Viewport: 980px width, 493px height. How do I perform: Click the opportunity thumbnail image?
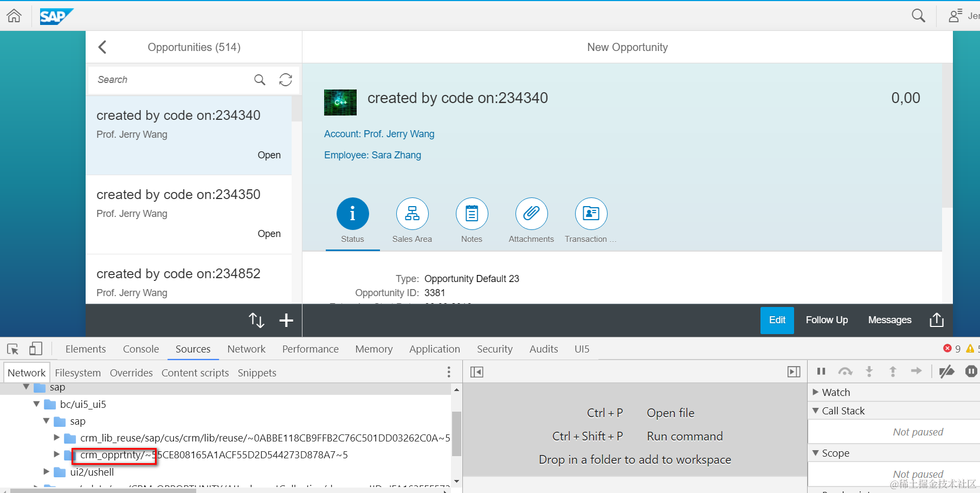tap(340, 103)
